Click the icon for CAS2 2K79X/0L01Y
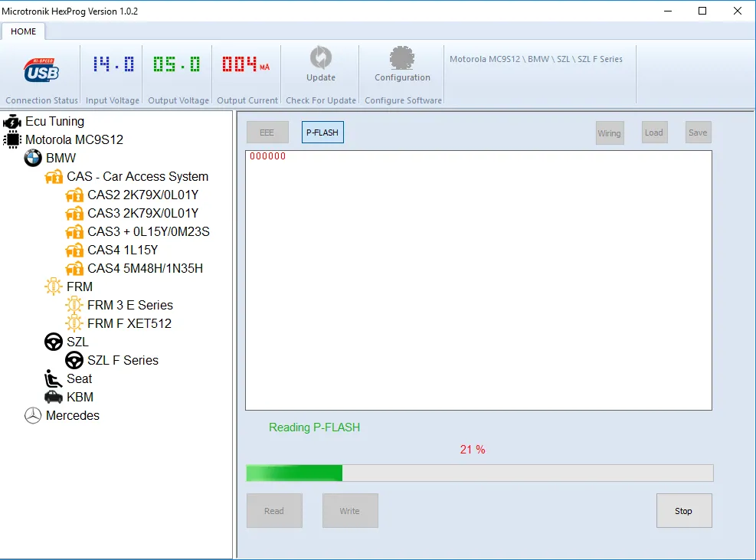 [x=74, y=195]
